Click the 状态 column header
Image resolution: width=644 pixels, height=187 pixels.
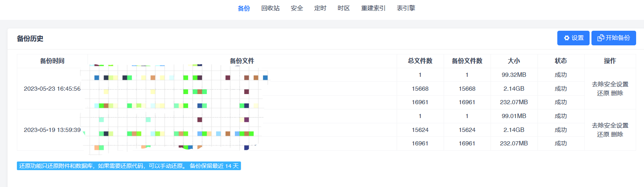point(561,61)
